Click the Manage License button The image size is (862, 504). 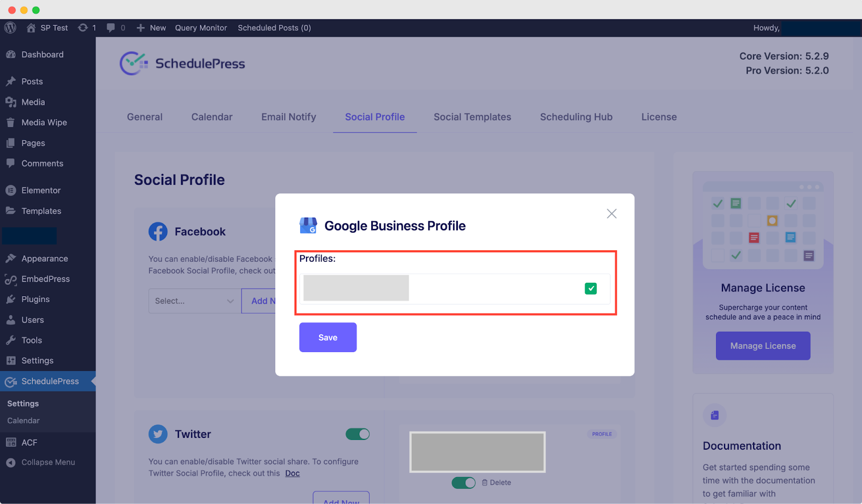(763, 346)
